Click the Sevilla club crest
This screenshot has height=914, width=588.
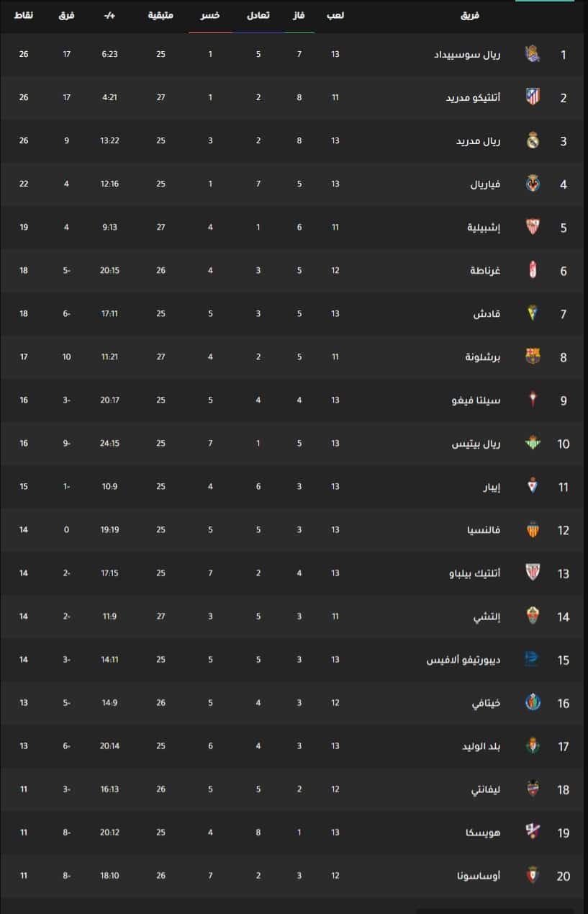(x=533, y=227)
